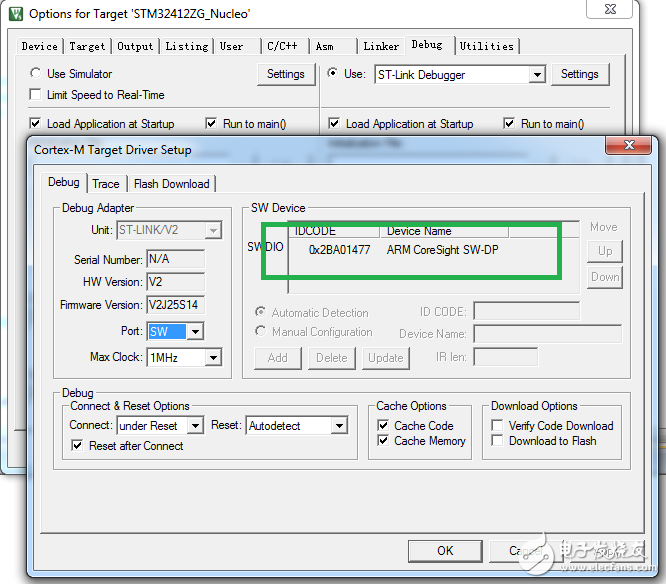Switch to the Device tab
Screen dimensions: 666x584
point(40,46)
